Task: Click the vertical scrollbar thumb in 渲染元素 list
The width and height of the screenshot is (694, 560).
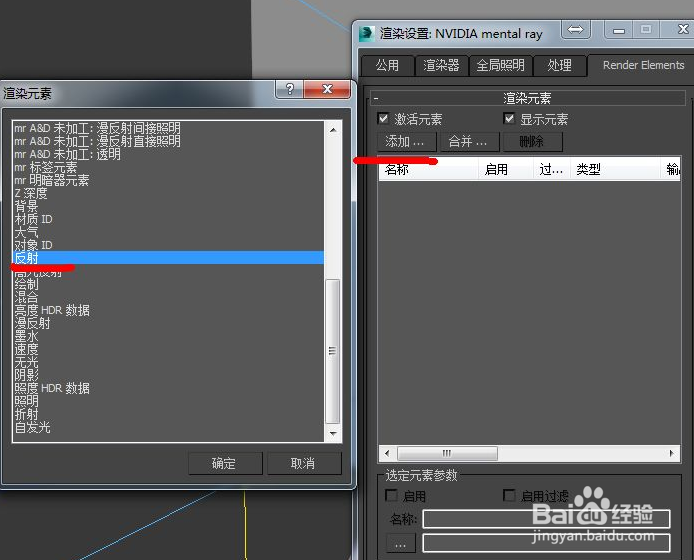Action: click(332, 351)
